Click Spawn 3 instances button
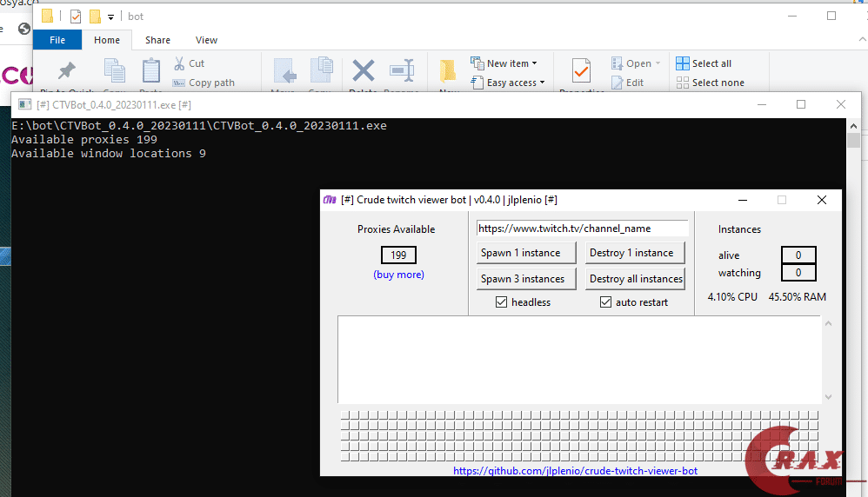Viewport: 868px width, 497px height. click(x=526, y=279)
